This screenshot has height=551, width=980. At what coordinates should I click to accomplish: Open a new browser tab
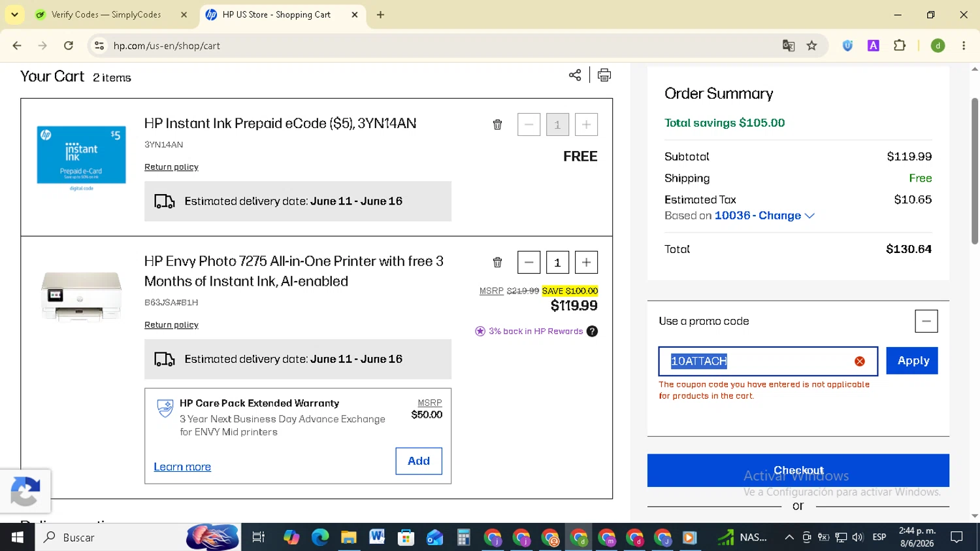pyautogui.click(x=380, y=14)
